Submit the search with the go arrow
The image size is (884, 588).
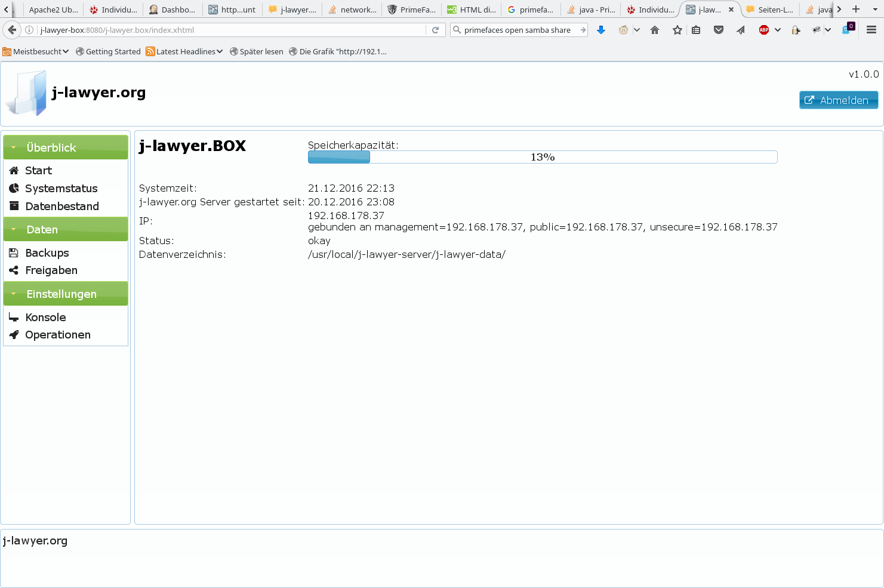583,30
